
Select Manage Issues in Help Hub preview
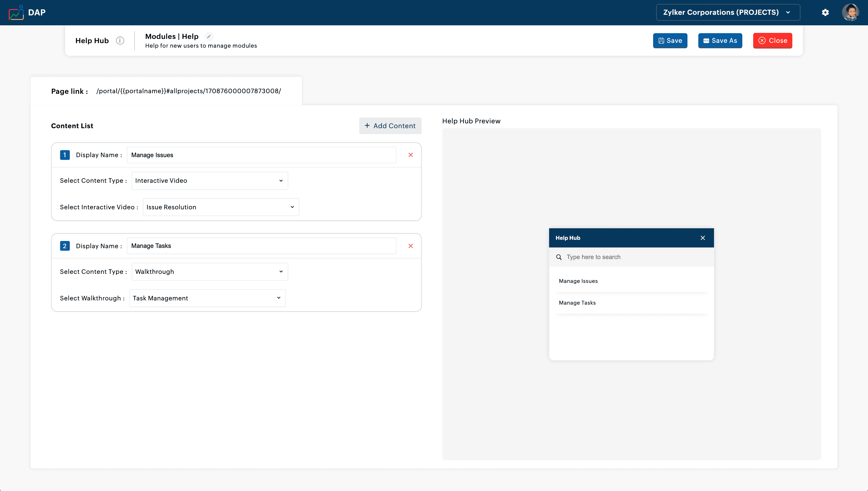point(578,281)
